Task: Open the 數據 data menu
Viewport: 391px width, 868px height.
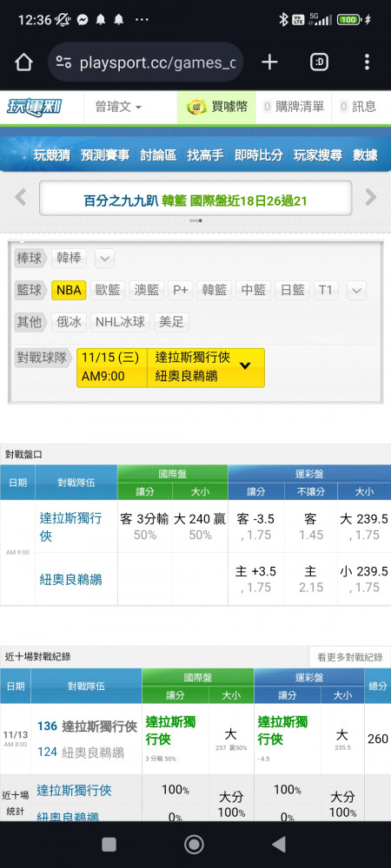Action: tap(366, 155)
